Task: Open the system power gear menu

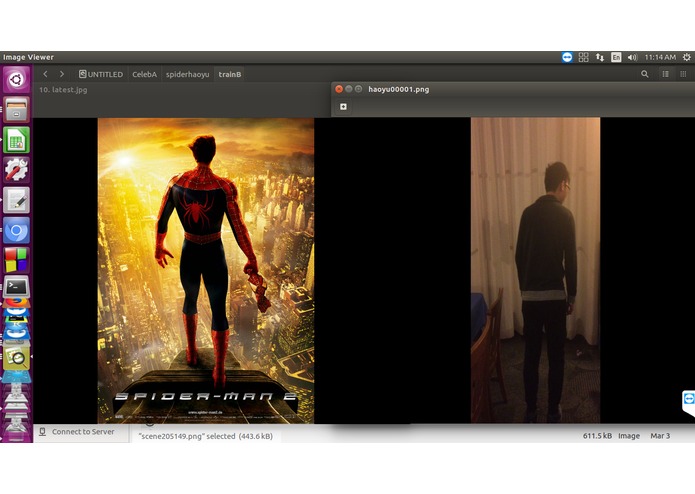Action: click(x=687, y=57)
